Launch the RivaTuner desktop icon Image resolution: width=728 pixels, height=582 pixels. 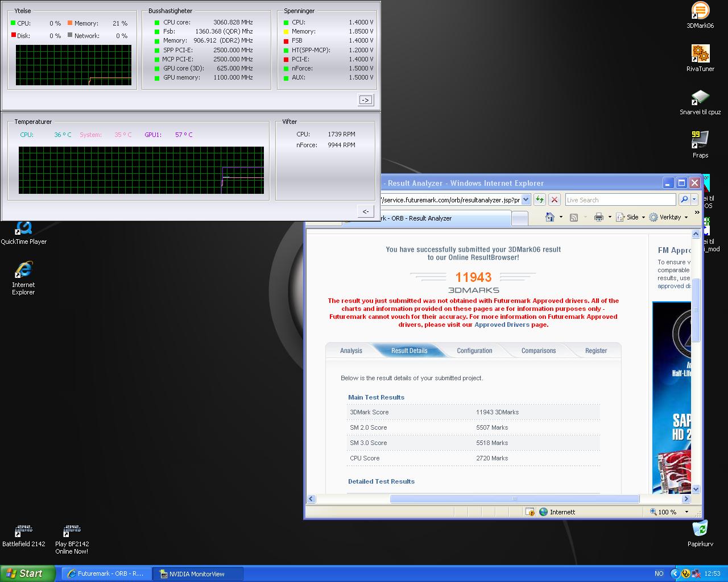[x=700, y=58]
